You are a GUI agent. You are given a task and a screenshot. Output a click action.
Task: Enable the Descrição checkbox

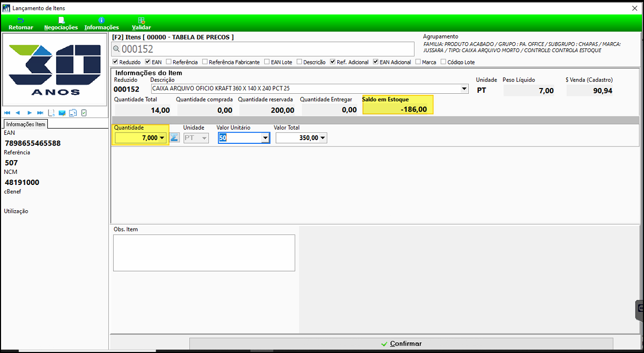tap(299, 62)
